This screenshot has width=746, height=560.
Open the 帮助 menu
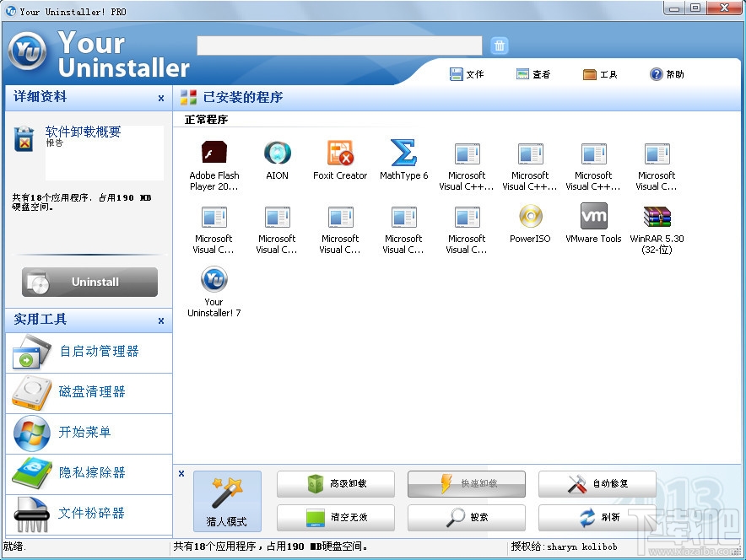click(x=667, y=74)
